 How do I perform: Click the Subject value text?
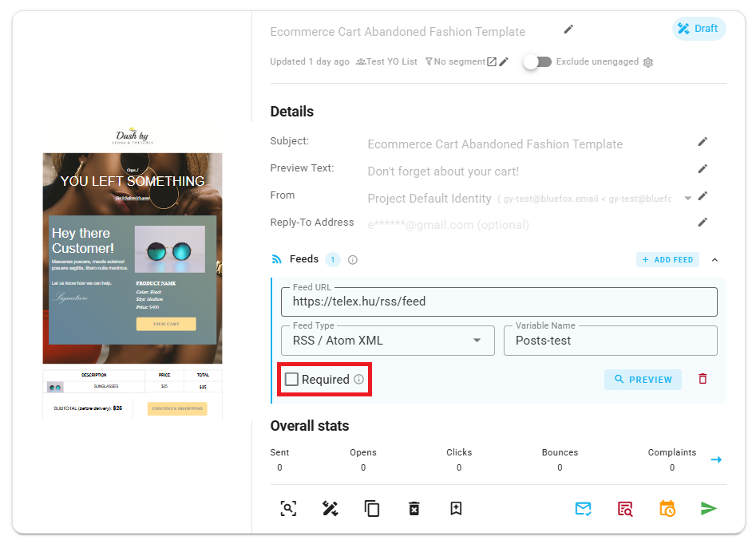(495, 144)
